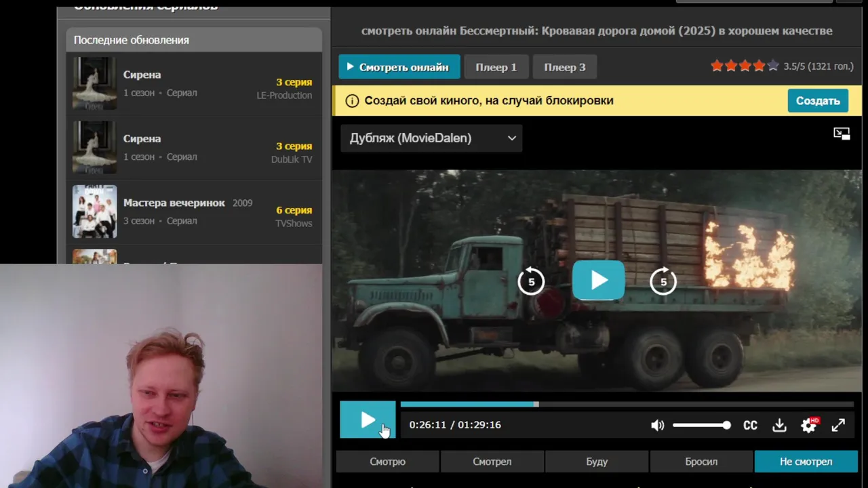868x488 pixels.
Task: Rate the movie with the first star
Action: pos(717,66)
